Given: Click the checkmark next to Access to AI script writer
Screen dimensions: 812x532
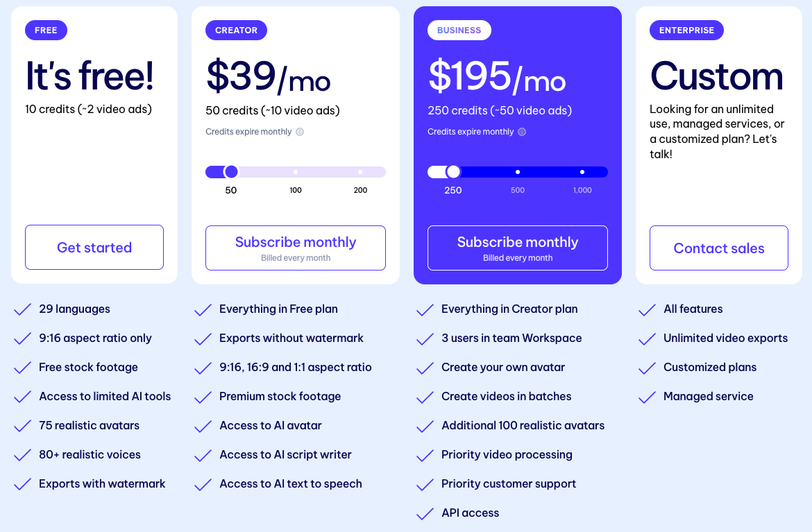Looking at the screenshot, I should (203, 455).
